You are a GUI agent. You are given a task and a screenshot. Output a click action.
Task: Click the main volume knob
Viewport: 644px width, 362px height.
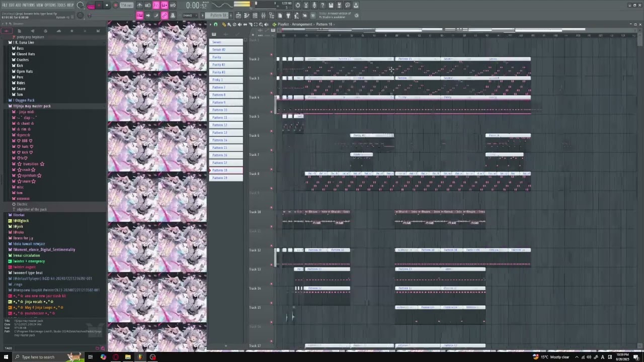[x=80, y=6]
